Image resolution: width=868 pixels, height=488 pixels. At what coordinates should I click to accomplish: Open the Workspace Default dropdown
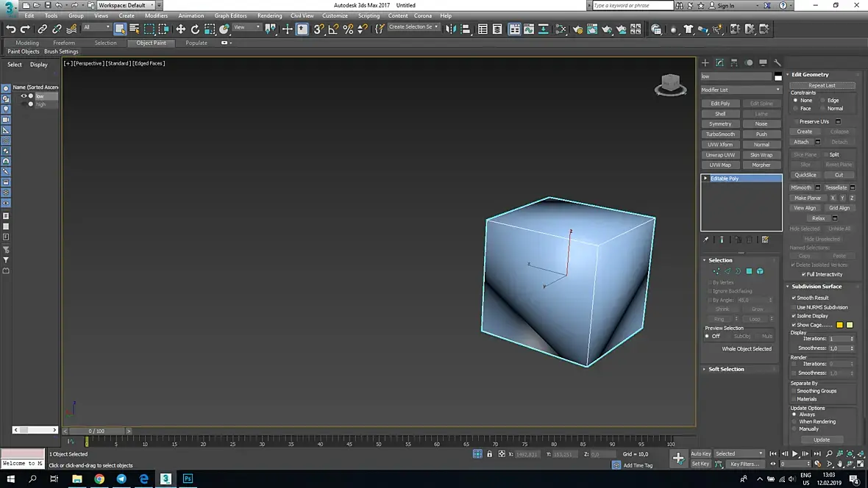125,5
